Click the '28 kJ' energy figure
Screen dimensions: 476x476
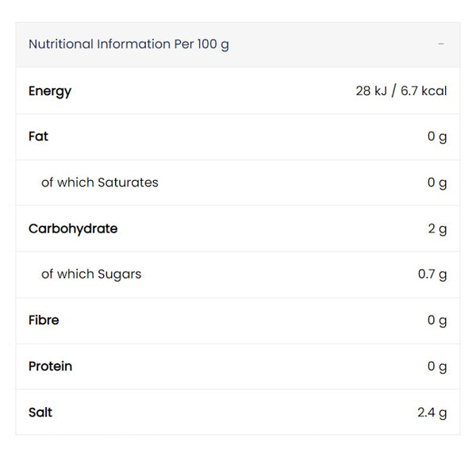[x=370, y=90]
